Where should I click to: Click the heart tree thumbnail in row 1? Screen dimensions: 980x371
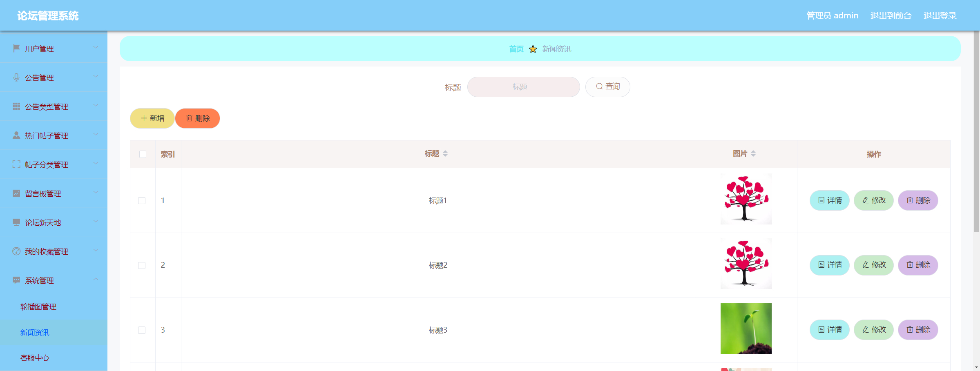tap(746, 199)
